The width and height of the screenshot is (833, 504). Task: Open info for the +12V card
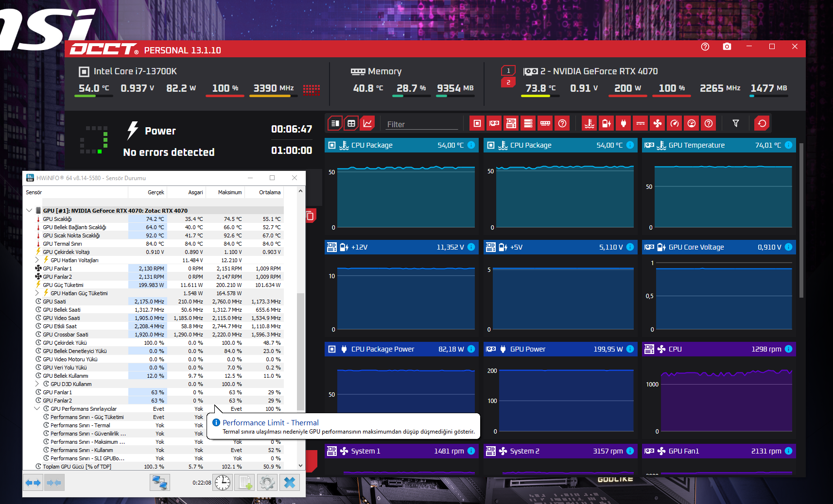[471, 247]
